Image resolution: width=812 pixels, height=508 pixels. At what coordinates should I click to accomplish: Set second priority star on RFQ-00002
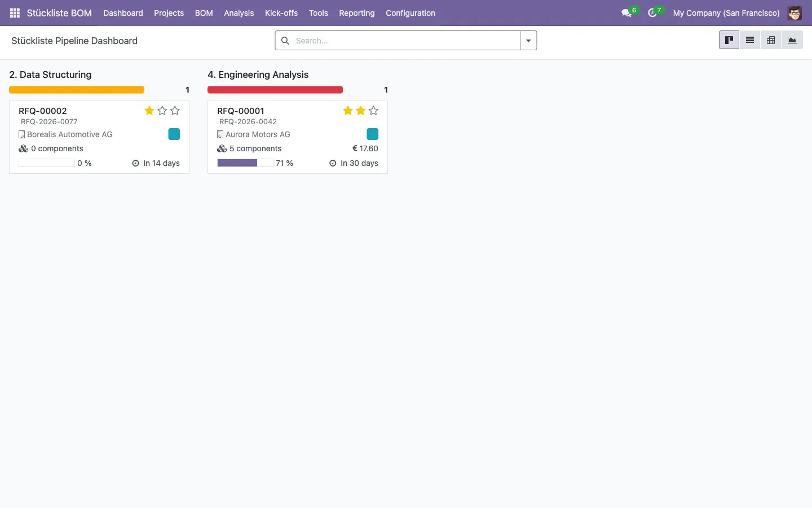tap(162, 111)
